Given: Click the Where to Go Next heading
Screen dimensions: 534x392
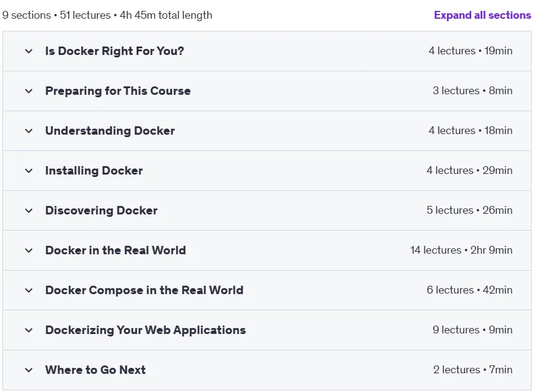Looking at the screenshot, I should point(96,370).
